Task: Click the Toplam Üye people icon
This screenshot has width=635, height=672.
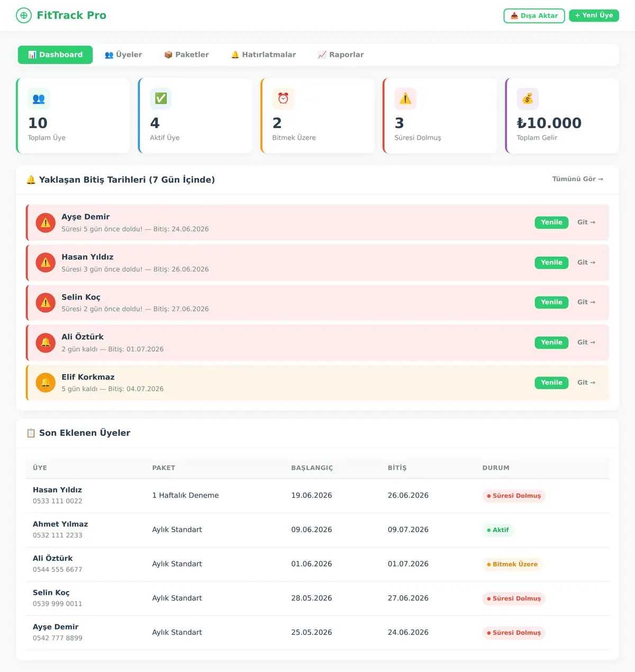Action: pos(39,98)
